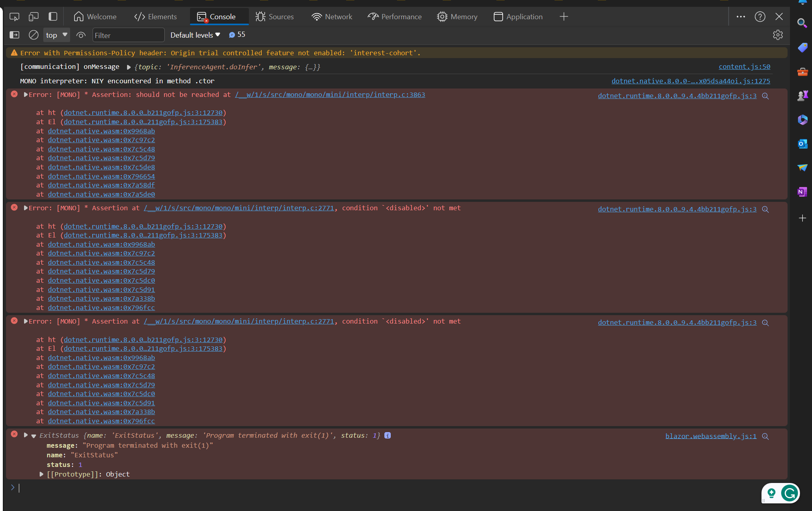Expand the onMessage topic object
Viewport: 812px width, 511px height.
pos(129,67)
